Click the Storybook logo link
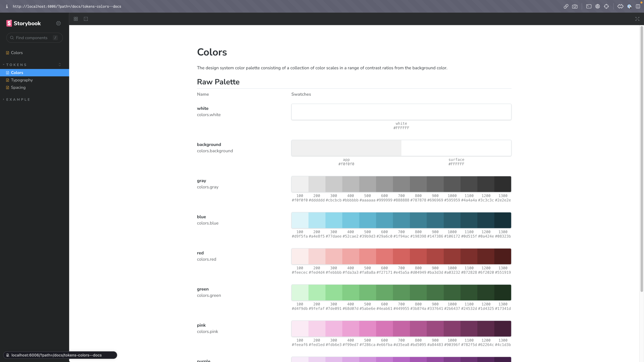The width and height of the screenshot is (644, 362). tap(23, 23)
